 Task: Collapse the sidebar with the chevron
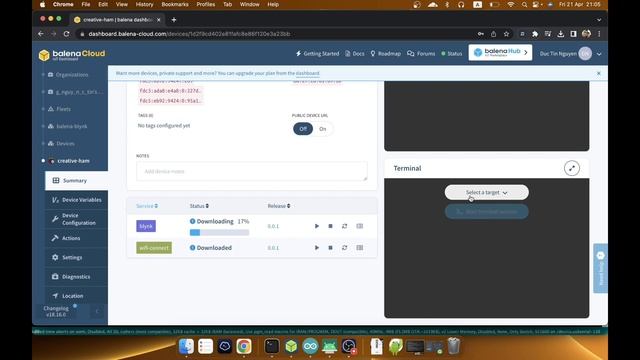tap(97, 312)
